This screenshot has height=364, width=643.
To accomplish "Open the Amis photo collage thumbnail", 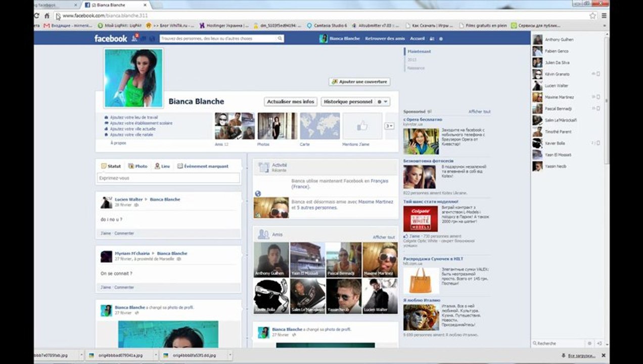I will click(x=235, y=126).
